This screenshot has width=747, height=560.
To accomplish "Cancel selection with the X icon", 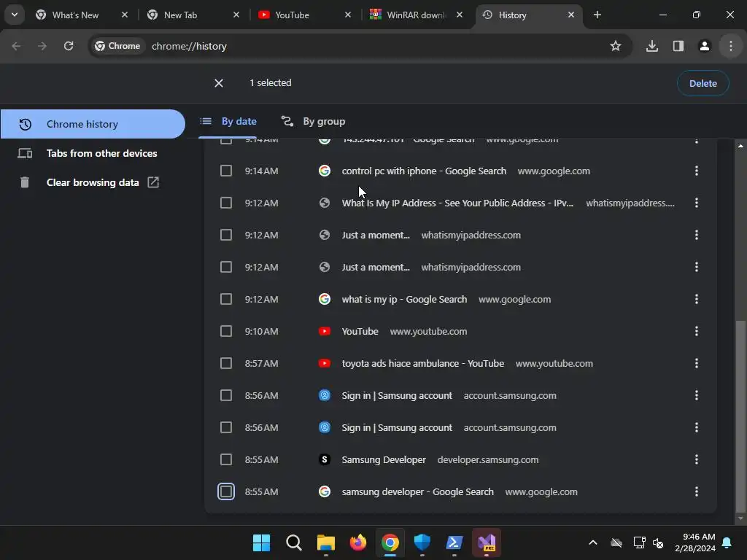I will tap(219, 83).
